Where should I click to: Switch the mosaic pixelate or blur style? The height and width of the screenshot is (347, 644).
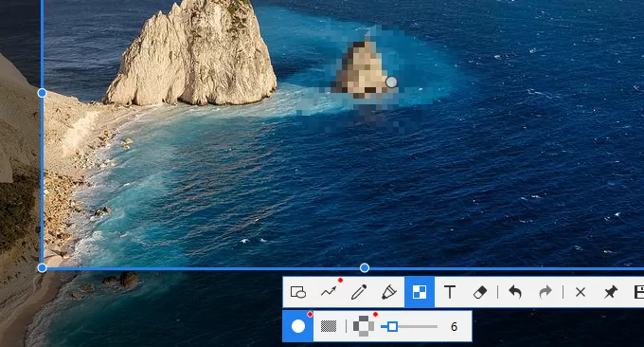point(364,326)
